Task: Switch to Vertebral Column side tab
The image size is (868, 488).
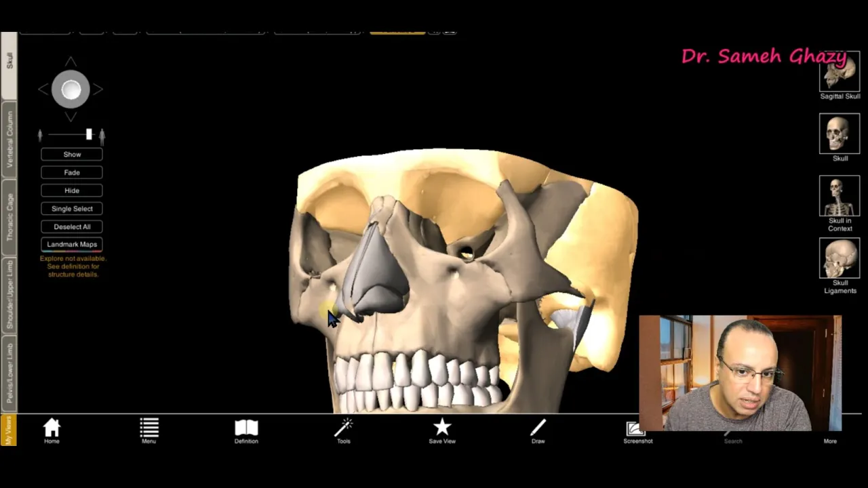Action: tap(9, 140)
